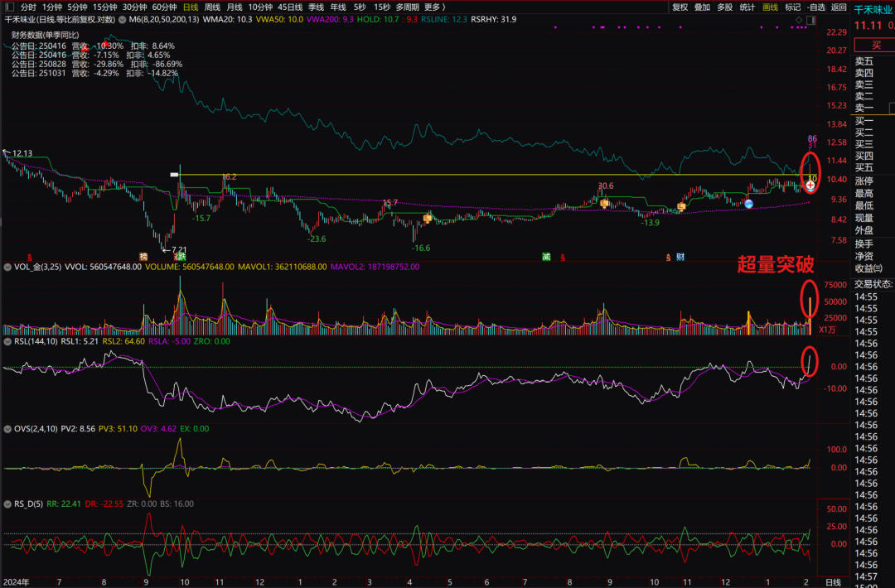Expand the OVS indicator dropdown

(7, 429)
